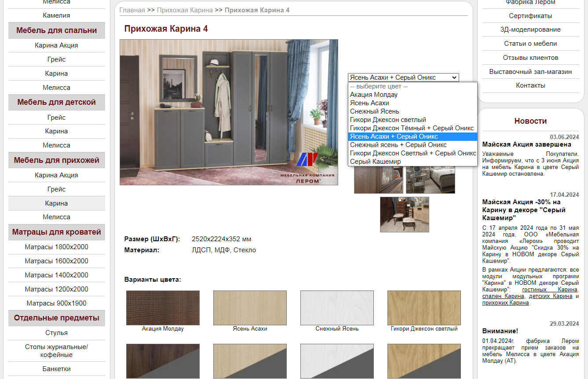Choose 'Снежный Ясень' option in dropdown list
The height and width of the screenshot is (379, 588).
[x=413, y=111]
